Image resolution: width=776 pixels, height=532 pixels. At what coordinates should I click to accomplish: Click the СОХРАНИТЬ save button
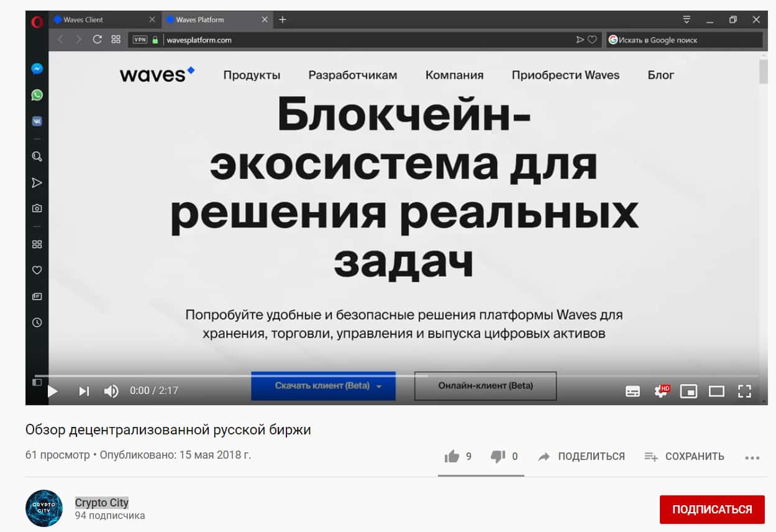(685, 457)
